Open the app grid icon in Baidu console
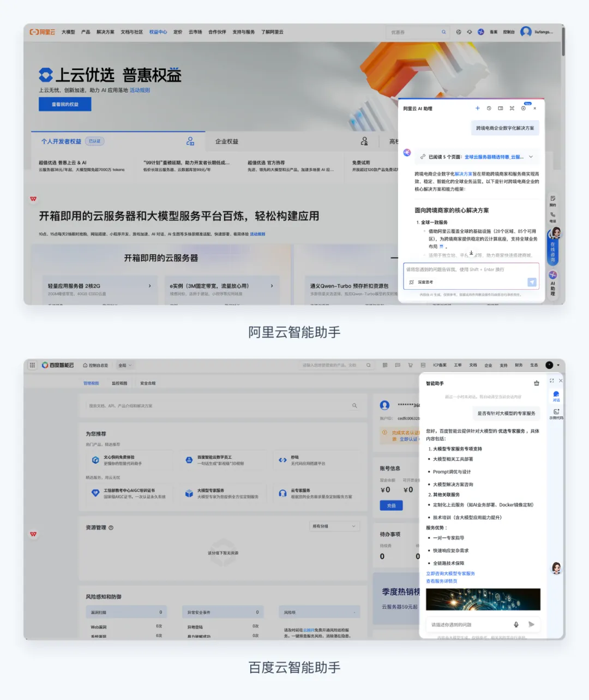This screenshot has height=700, width=589. pos(32,365)
